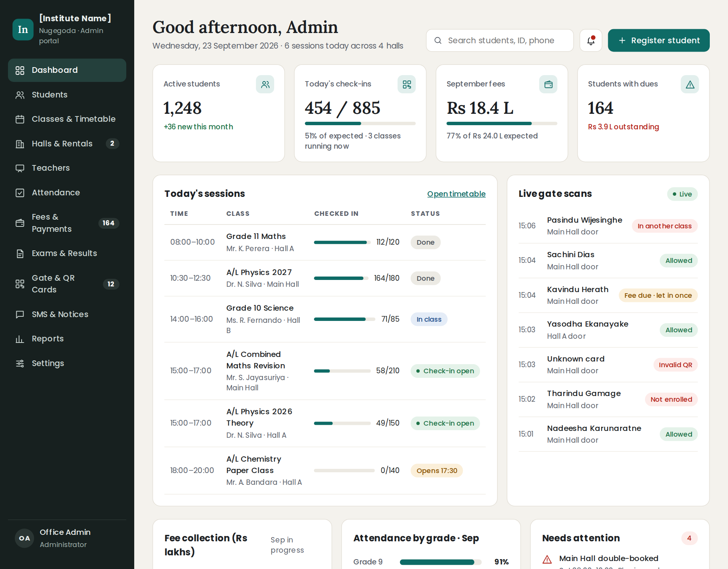Click the SMS & Notices message icon
This screenshot has height=569, width=728.
(x=20, y=314)
